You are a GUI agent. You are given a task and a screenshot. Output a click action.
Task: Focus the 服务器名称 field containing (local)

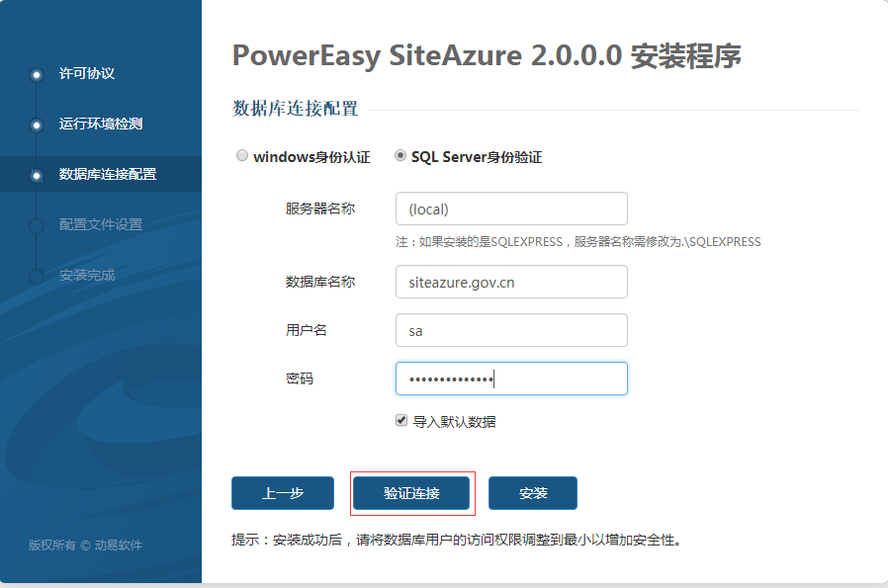coord(511,209)
